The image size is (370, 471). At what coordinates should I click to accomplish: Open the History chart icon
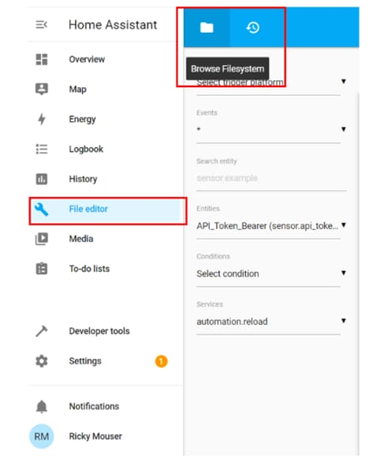tap(42, 179)
